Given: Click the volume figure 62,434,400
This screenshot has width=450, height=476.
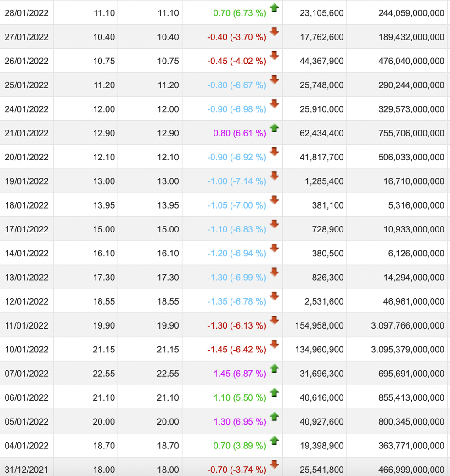Looking at the screenshot, I should point(321,133).
